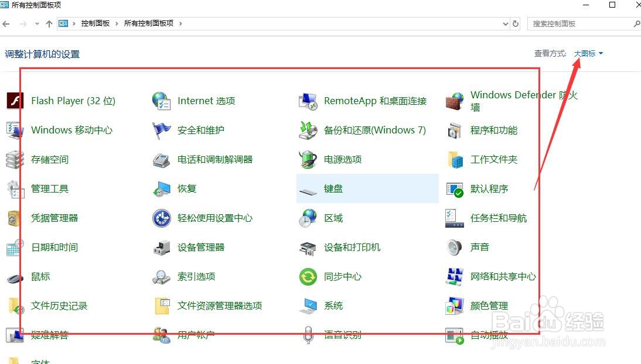
Task: Expand the chevron after 控制面板 breadcrumb
Action: (x=117, y=23)
